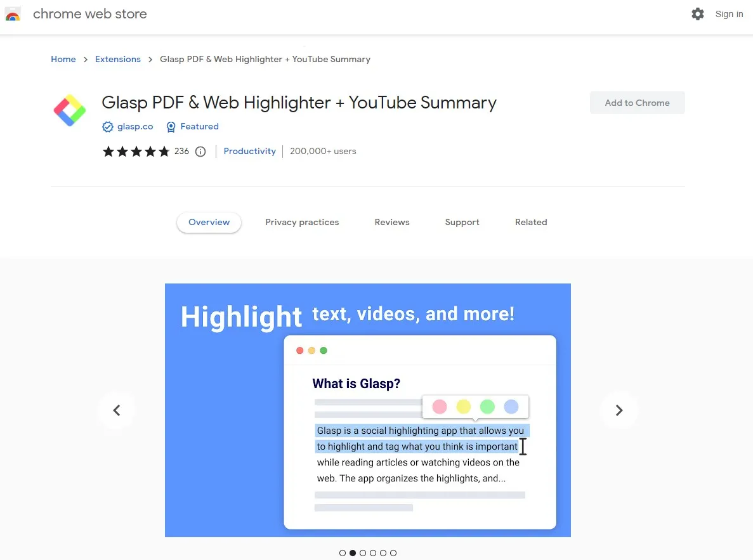Go to the previous slide arrow

click(116, 410)
